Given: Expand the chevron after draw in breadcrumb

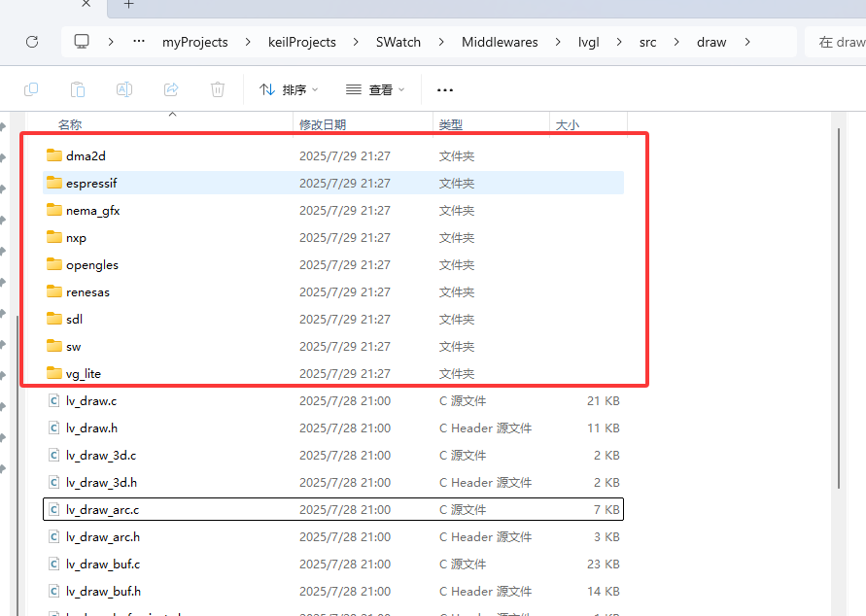Looking at the screenshot, I should pos(747,42).
